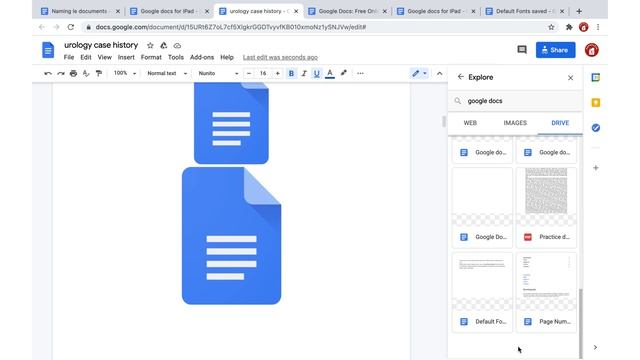Open the Format menu
The height and width of the screenshot is (360, 640).
(x=151, y=58)
